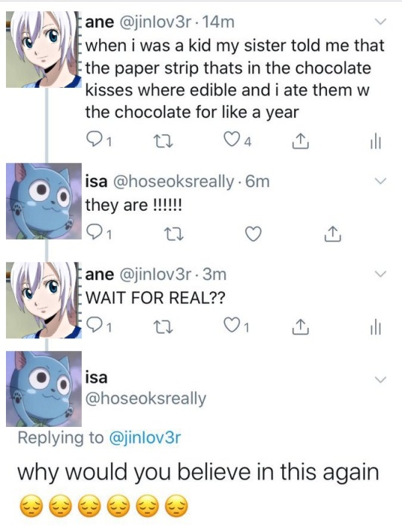Open the @jinlov3r link in 'Replying to'

pos(144,437)
